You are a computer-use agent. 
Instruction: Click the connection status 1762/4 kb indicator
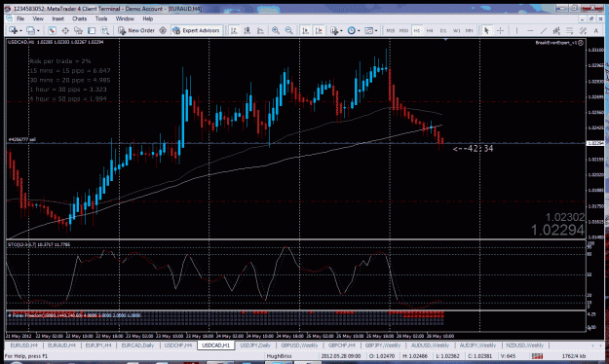coord(574,356)
